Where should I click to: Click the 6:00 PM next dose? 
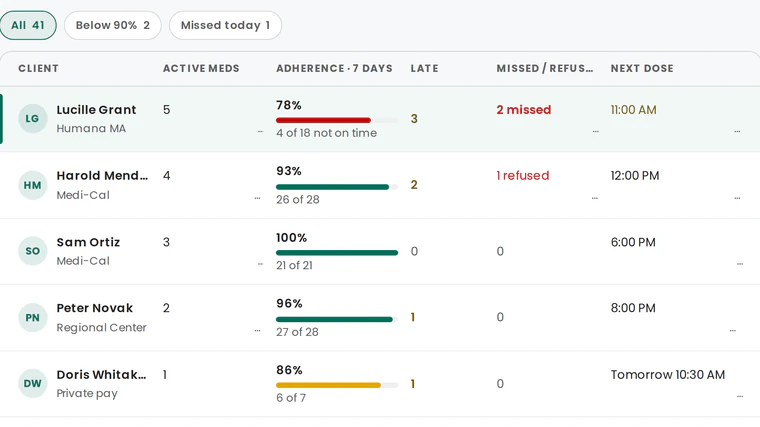click(633, 242)
